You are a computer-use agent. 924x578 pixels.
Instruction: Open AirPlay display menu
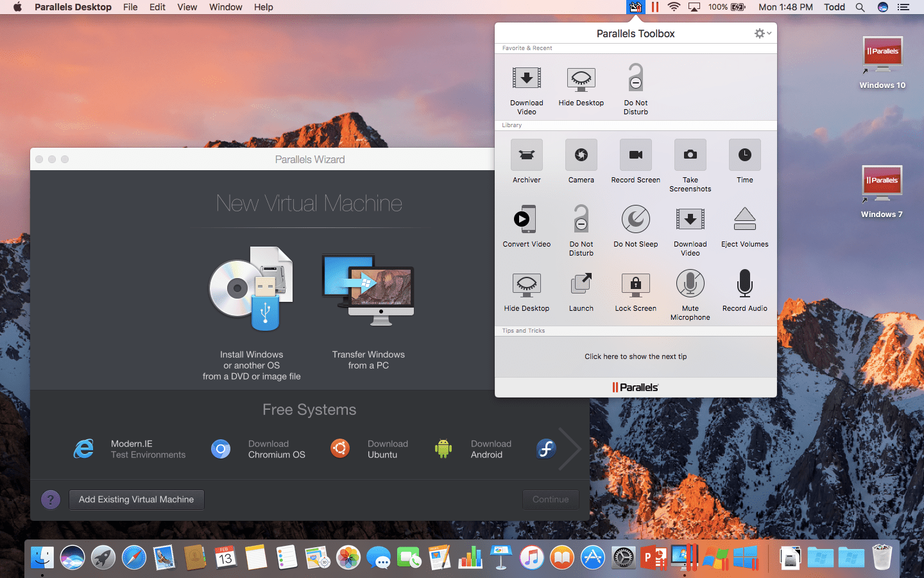[694, 7]
